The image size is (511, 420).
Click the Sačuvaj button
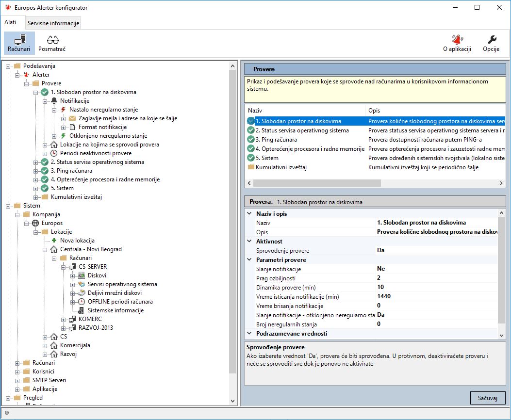(x=488, y=398)
